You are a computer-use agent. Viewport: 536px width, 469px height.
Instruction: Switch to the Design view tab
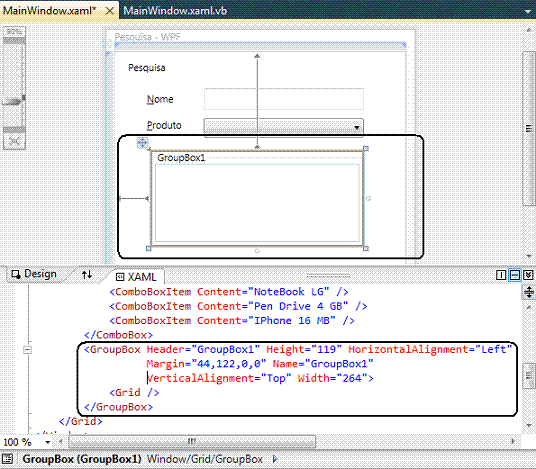click(34, 274)
